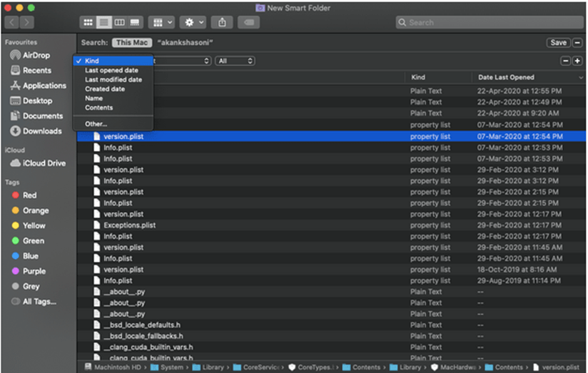
Task: Focus the Search field
Action: point(489,23)
